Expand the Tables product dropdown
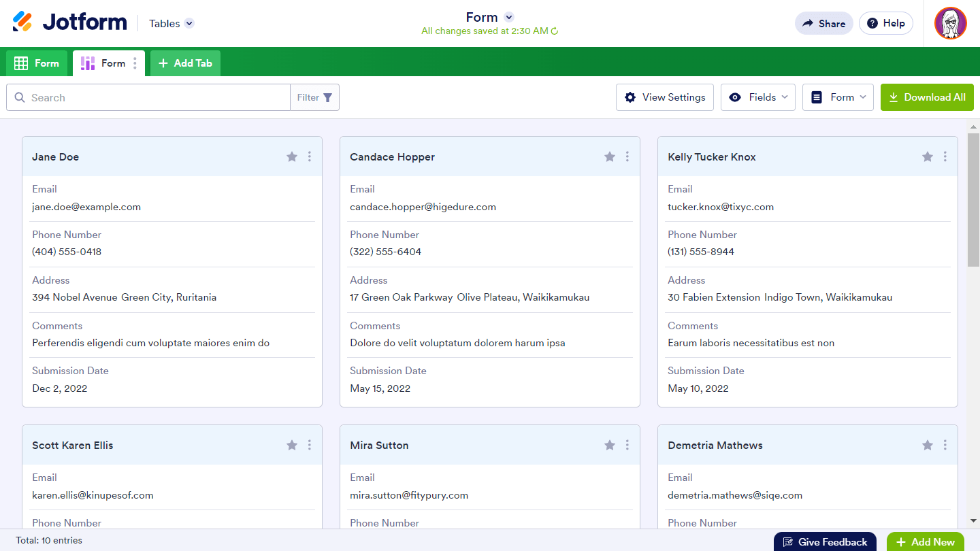This screenshot has height=551, width=980. [189, 23]
